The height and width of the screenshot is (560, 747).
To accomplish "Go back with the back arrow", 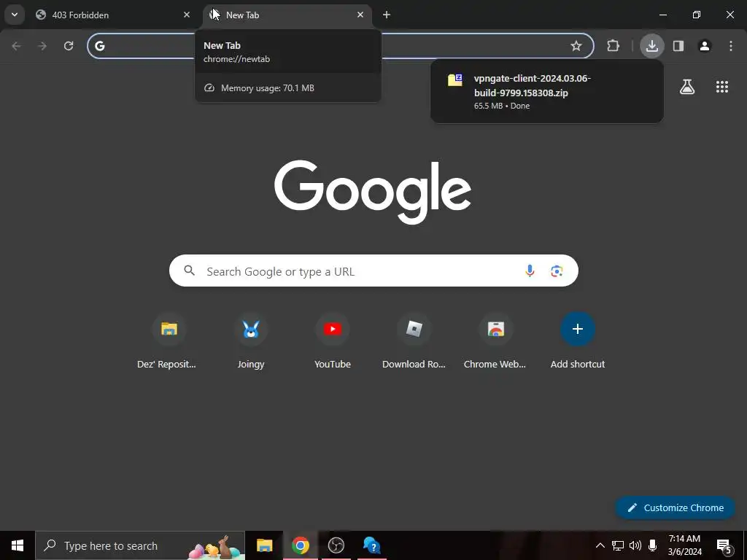I will click(16, 46).
